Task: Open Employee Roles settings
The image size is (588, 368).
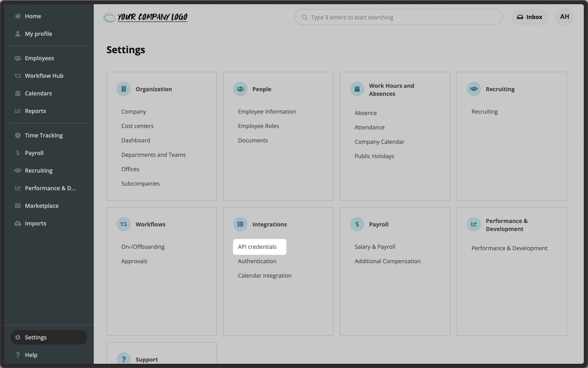Action: [x=258, y=126]
